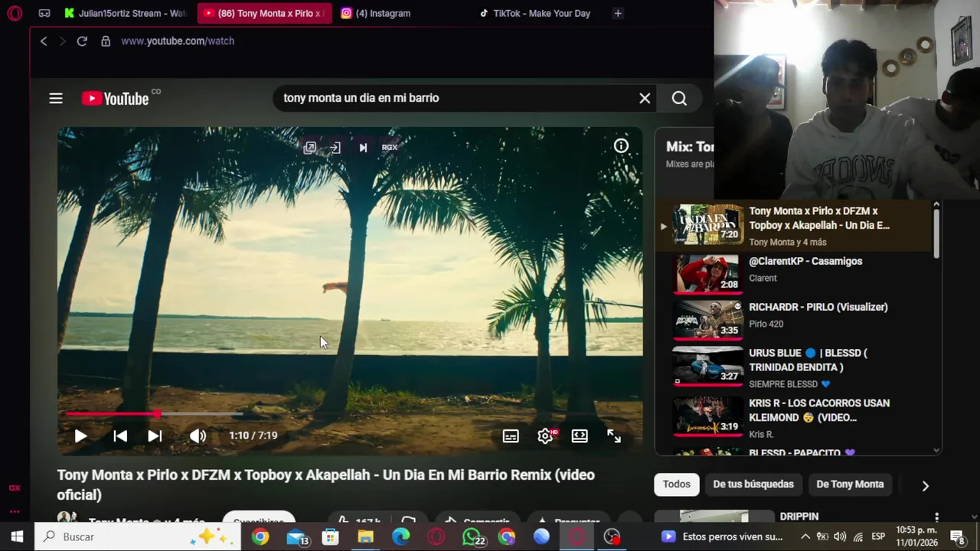Reload the YouTube page
980x551 pixels.
(x=82, y=41)
